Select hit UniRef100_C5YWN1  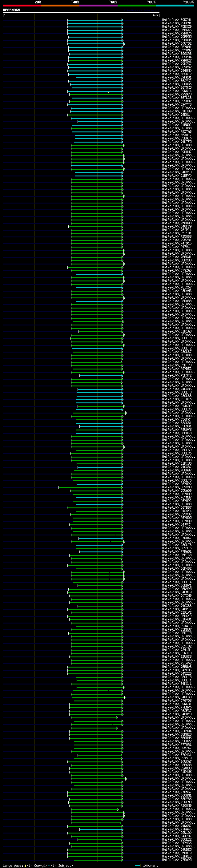coord(176,47)
